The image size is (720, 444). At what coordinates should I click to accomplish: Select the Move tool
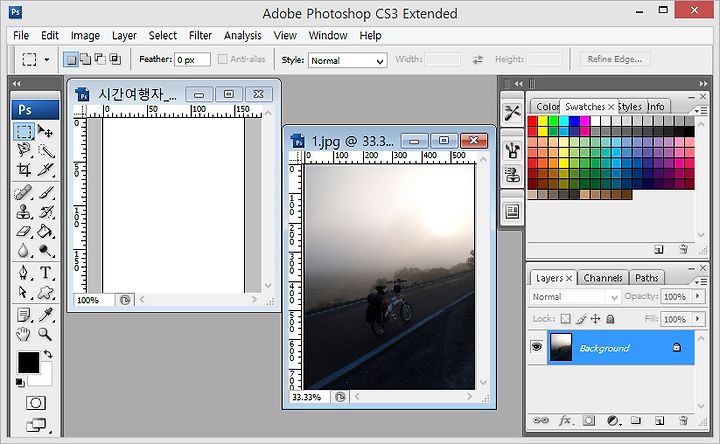click(x=45, y=132)
